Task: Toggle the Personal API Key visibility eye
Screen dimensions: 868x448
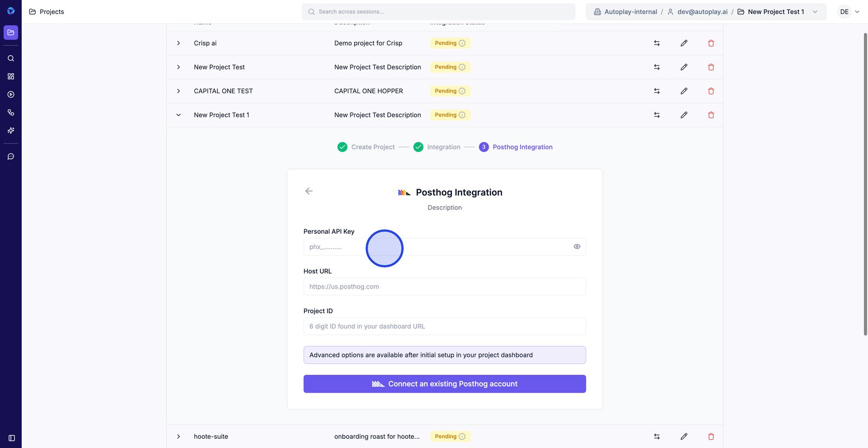Action: pos(577,247)
